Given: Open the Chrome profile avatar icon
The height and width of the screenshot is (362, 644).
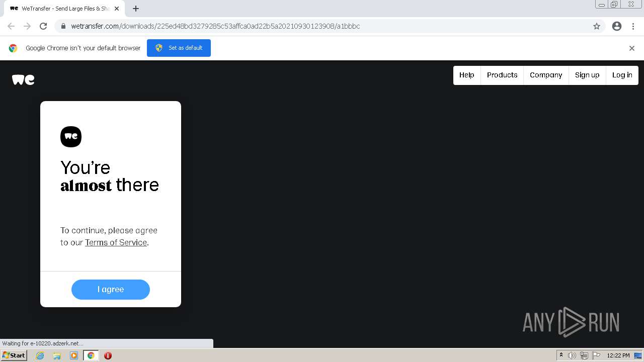Looking at the screenshot, I should point(617,26).
